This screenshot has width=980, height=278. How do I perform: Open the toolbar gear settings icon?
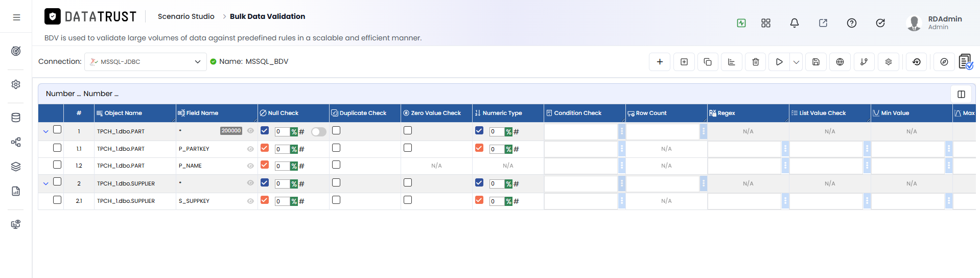(x=889, y=62)
